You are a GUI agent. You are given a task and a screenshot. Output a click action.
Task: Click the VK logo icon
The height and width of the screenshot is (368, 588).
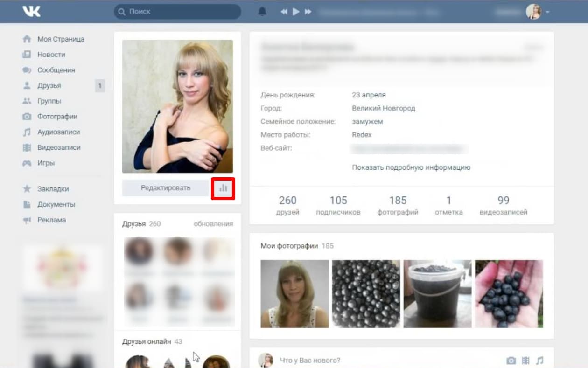[x=32, y=12]
